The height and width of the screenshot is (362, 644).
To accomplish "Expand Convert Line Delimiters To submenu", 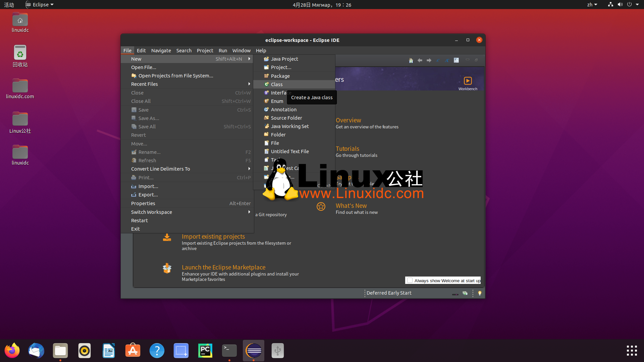I will [x=249, y=169].
